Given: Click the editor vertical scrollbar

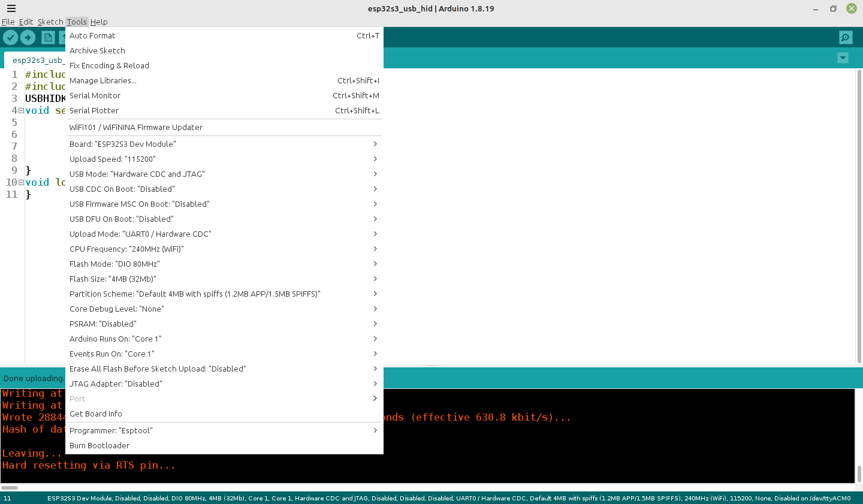Looking at the screenshot, I should 859,216.
